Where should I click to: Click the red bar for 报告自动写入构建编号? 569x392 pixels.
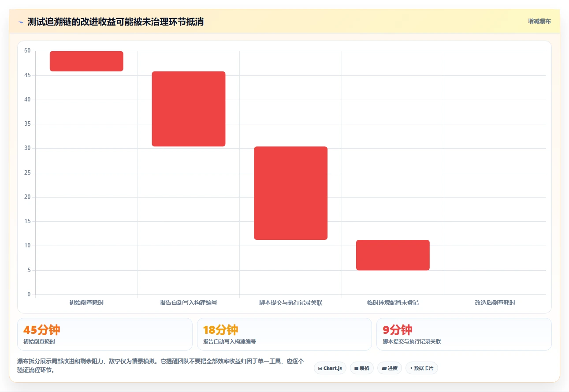click(x=189, y=109)
